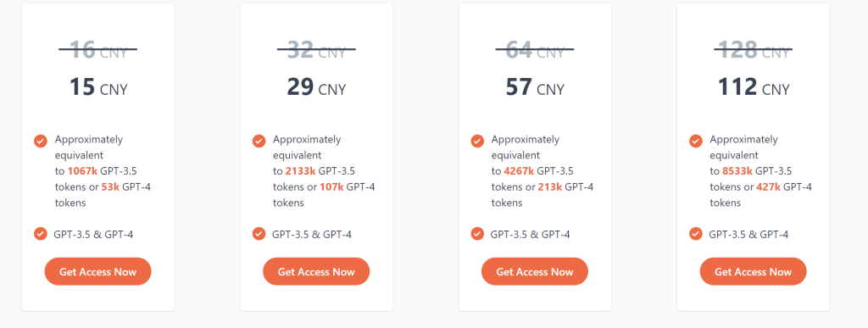868x328 pixels.
Task: Click the struck-through 128 CNY original price
Action: 754,50
